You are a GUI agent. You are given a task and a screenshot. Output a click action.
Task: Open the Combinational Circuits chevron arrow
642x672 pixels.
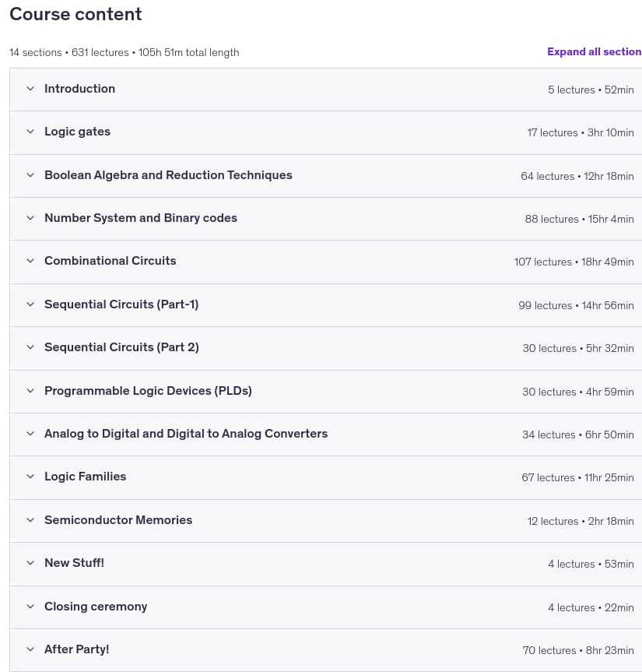(30, 261)
